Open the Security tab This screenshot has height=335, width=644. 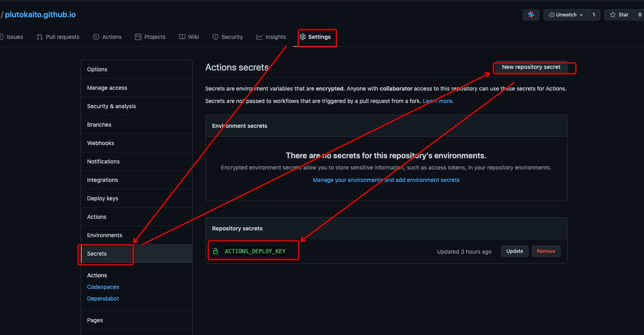[227, 37]
